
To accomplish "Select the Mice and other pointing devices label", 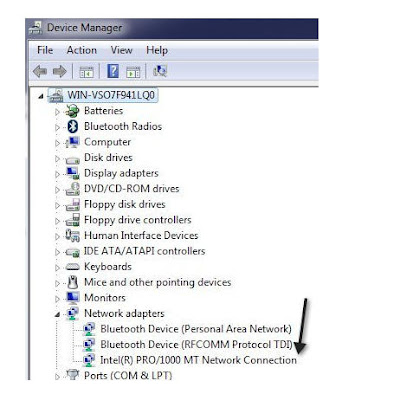I will click(x=158, y=283).
